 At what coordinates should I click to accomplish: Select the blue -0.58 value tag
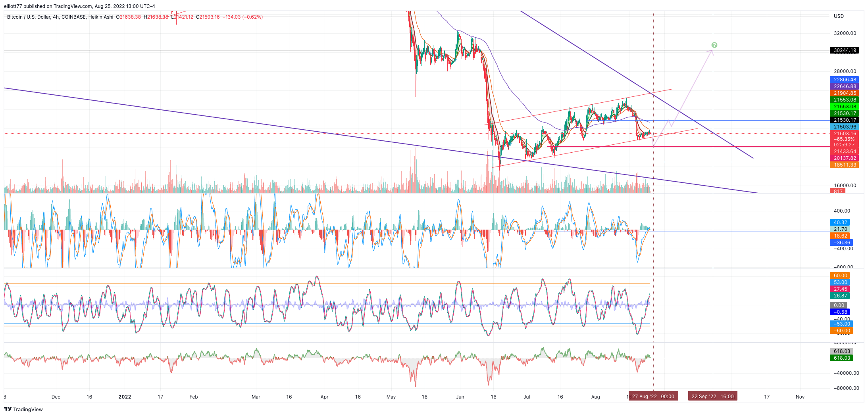point(840,312)
